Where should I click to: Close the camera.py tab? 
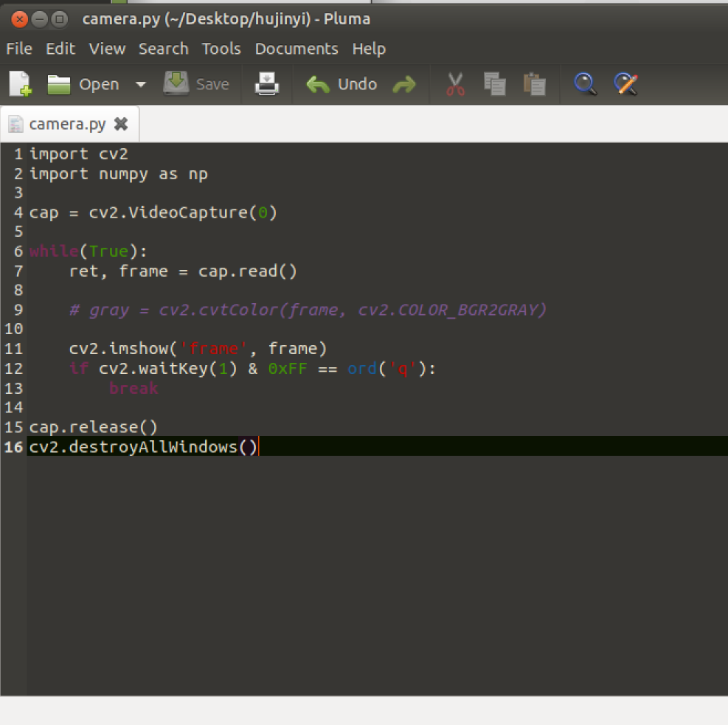pos(121,124)
